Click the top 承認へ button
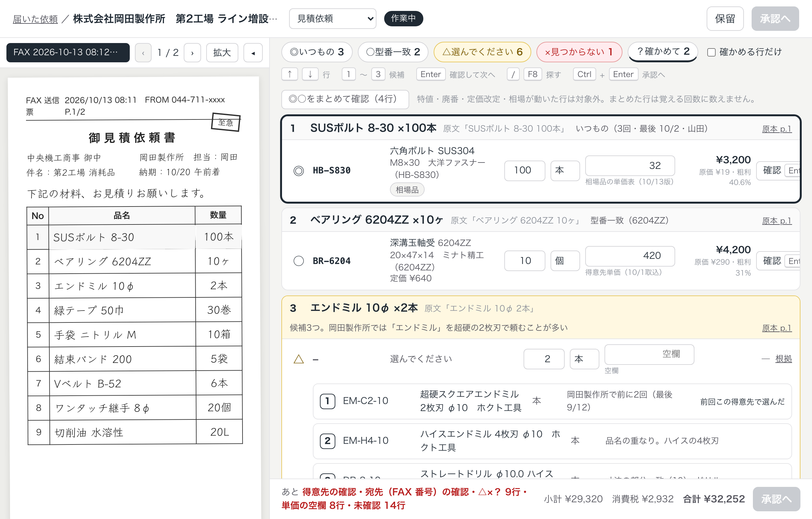This screenshot has height=519, width=812. point(775,19)
